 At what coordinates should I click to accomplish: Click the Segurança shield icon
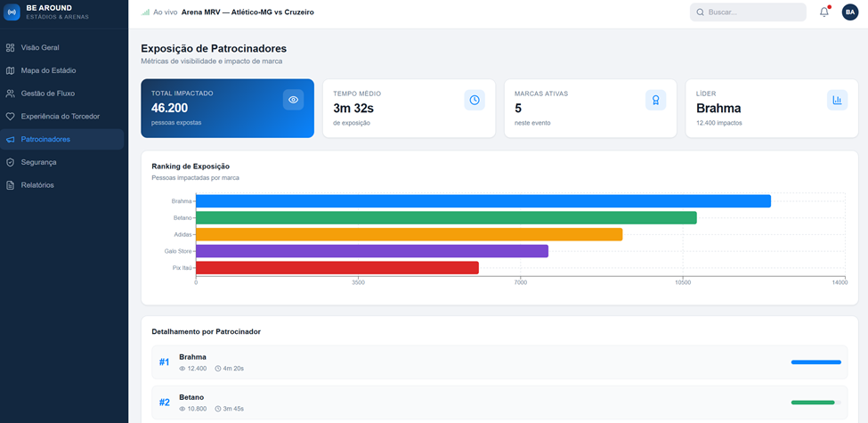[10, 162]
